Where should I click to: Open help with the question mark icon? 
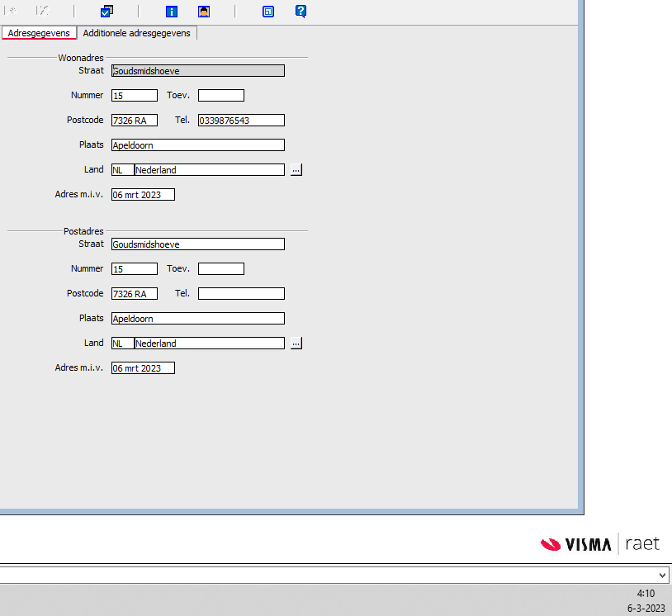[301, 11]
